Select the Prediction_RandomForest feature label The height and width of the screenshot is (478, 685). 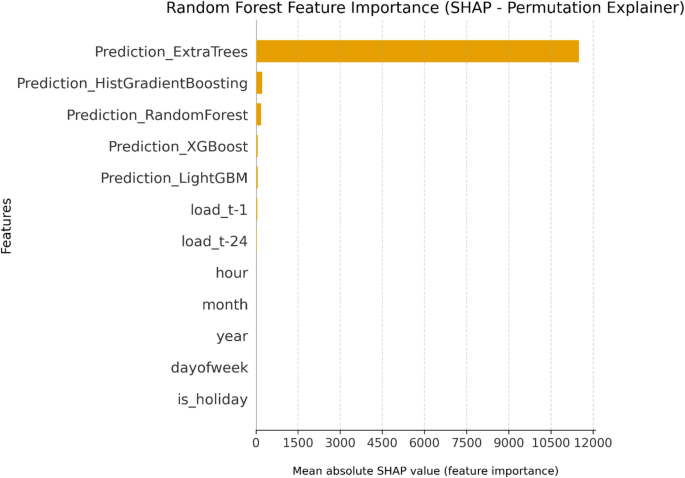point(157,115)
